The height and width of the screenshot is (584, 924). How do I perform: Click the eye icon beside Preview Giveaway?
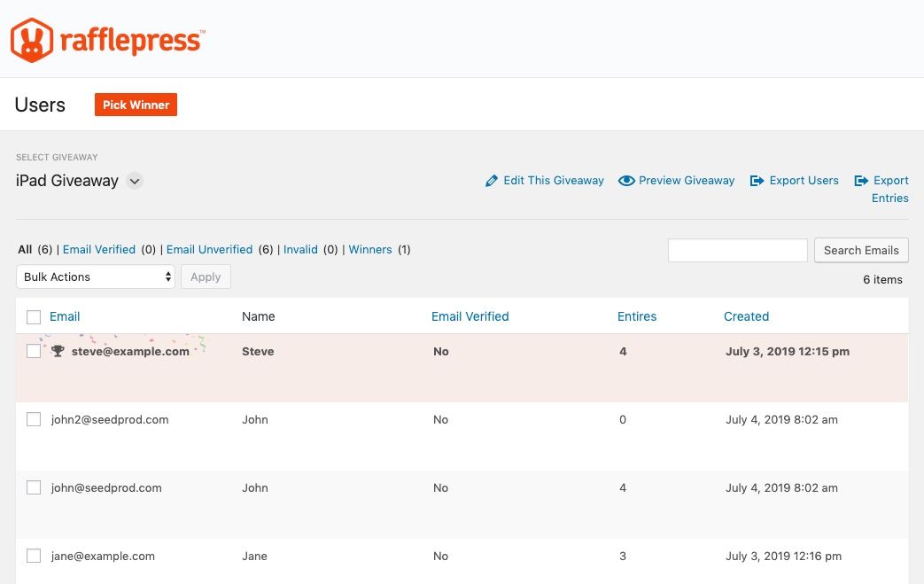coord(626,180)
